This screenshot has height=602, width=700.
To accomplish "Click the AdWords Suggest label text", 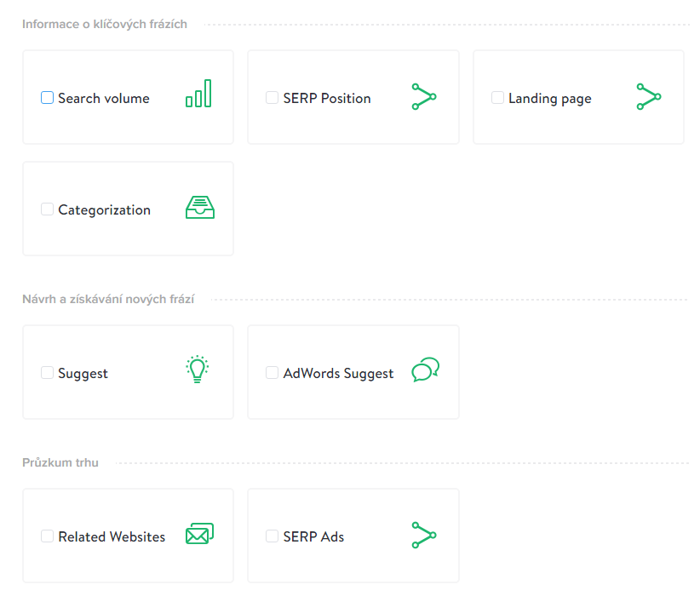I will 338,374.
